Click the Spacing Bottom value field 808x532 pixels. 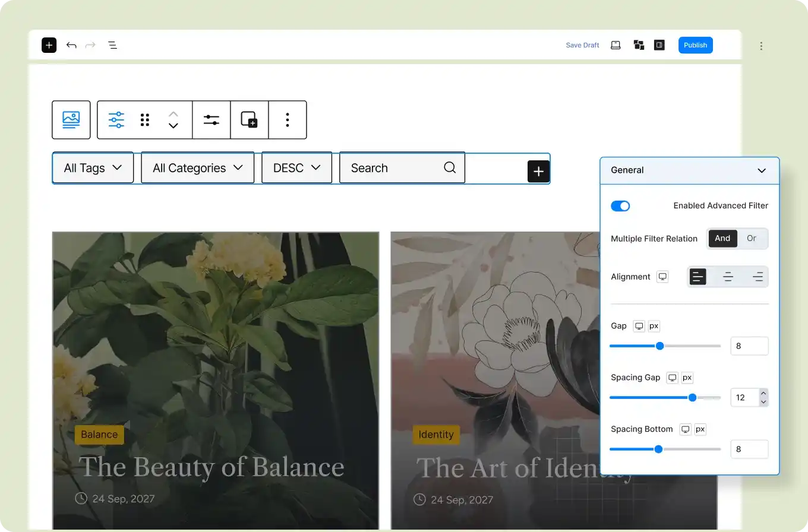click(749, 449)
